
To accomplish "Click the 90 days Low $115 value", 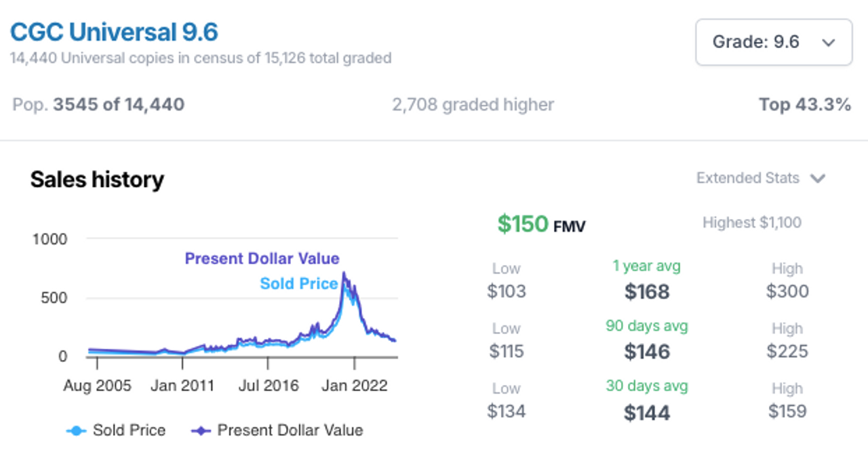I will pyautogui.click(x=507, y=351).
